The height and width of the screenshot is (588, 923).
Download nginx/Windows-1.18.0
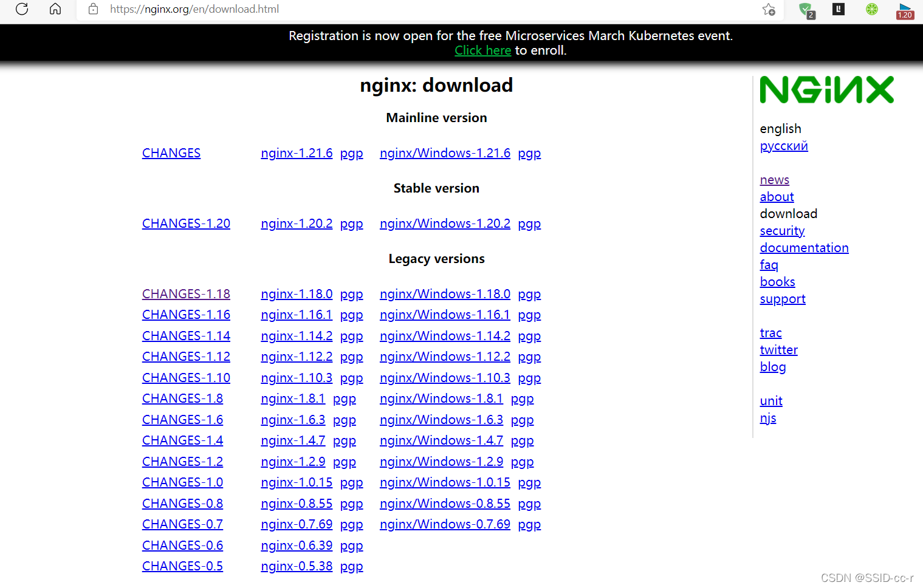[445, 294]
